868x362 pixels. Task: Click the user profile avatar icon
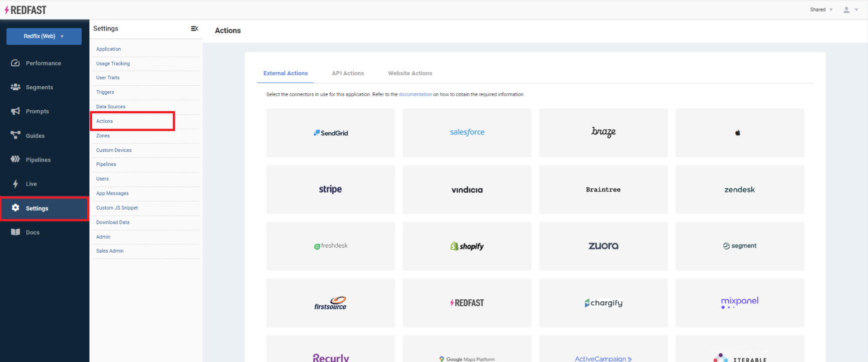(x=846, y=10)
